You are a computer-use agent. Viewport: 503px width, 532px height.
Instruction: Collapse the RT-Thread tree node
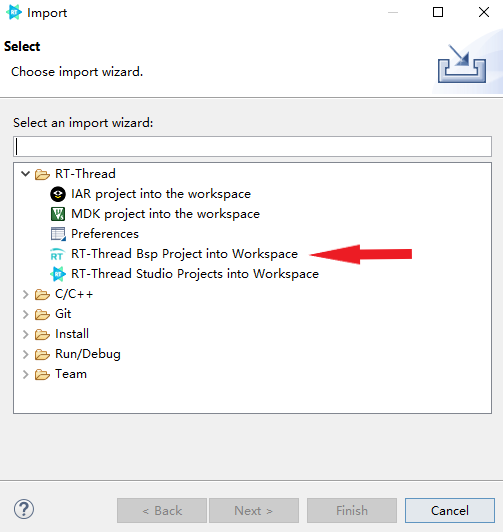[25, 174]
